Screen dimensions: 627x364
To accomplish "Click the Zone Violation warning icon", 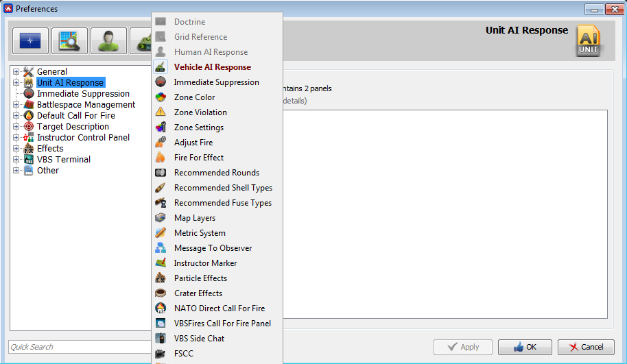I will pyautogui.click(x=161, y=112).
